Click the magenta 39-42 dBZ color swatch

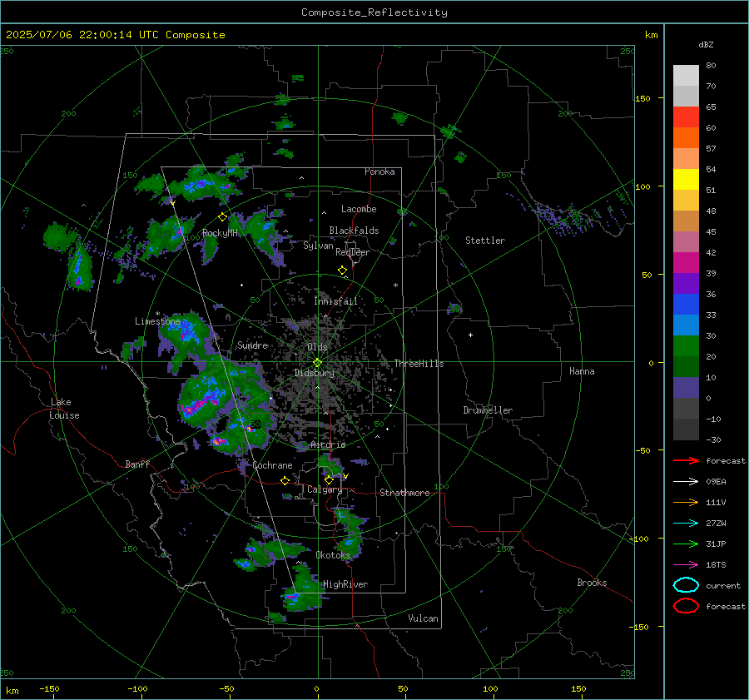click(x=686, y=263)
